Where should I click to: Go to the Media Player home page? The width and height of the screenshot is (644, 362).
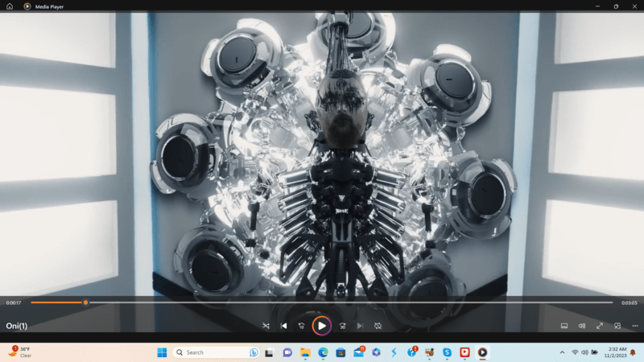[10, 6]
